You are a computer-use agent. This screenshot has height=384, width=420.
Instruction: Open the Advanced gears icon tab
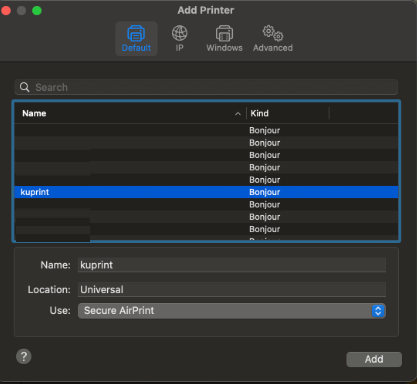click(273, 39)
